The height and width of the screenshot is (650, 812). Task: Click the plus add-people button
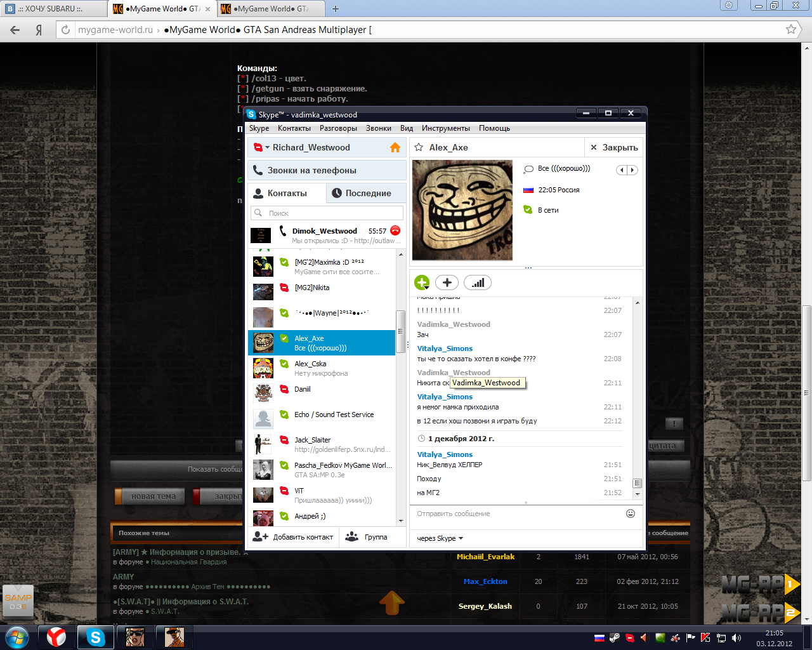pyautogui.click(x=447, y=282)
